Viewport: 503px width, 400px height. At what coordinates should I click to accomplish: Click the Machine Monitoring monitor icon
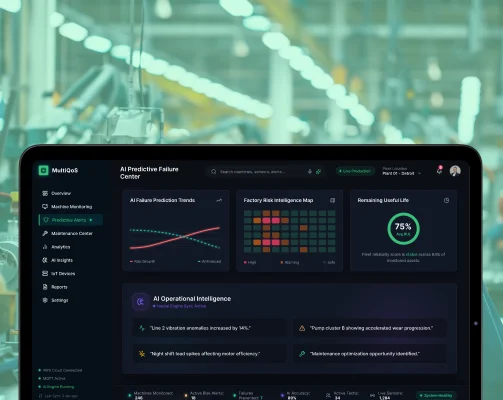click(45, 207)
